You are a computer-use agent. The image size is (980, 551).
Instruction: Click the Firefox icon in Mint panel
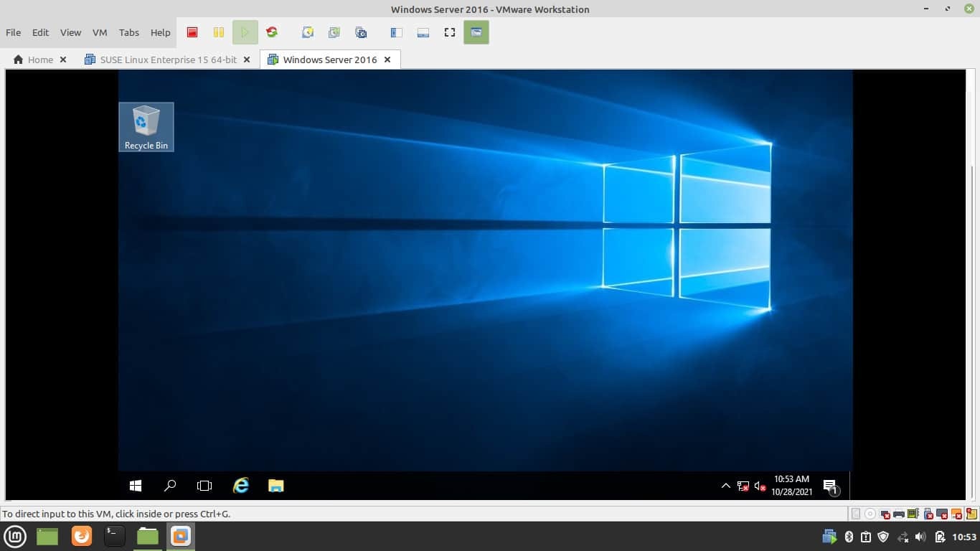tap(82, 536)
